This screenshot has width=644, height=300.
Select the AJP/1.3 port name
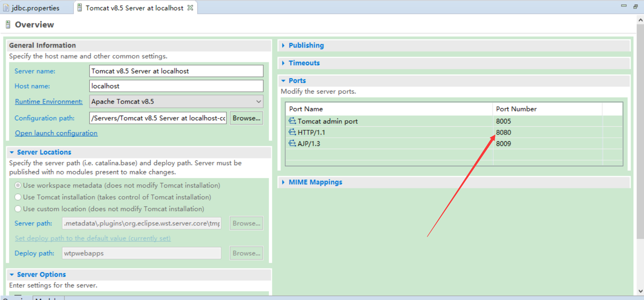(309, 143)
